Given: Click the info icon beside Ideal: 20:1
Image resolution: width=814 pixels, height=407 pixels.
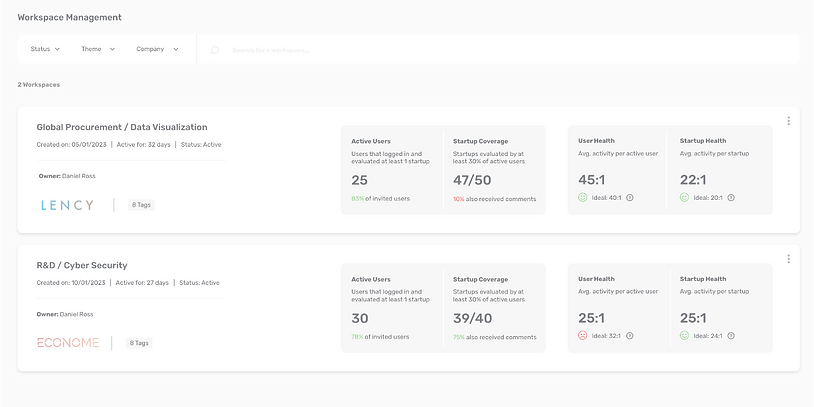Looking at the screenshot, I should tap(731, 198).
